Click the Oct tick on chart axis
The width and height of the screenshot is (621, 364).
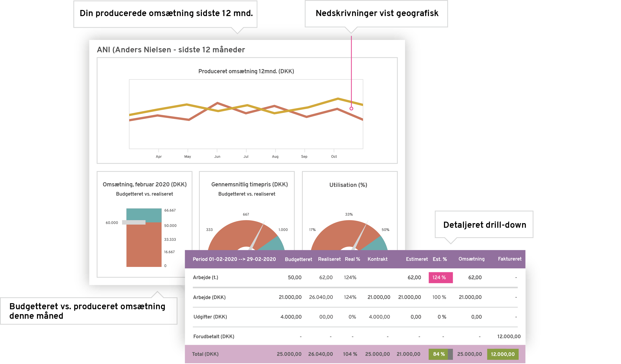point(334,157)
